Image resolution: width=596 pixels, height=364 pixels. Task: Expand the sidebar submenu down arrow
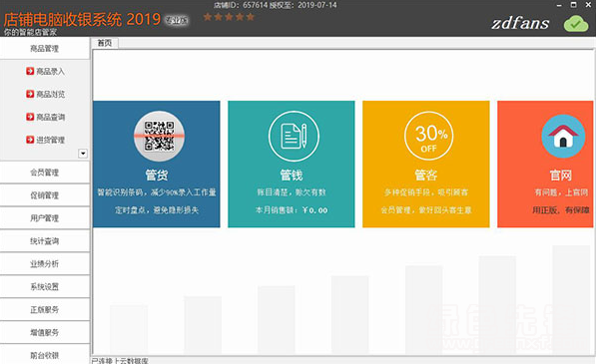(x=83, y=154)
